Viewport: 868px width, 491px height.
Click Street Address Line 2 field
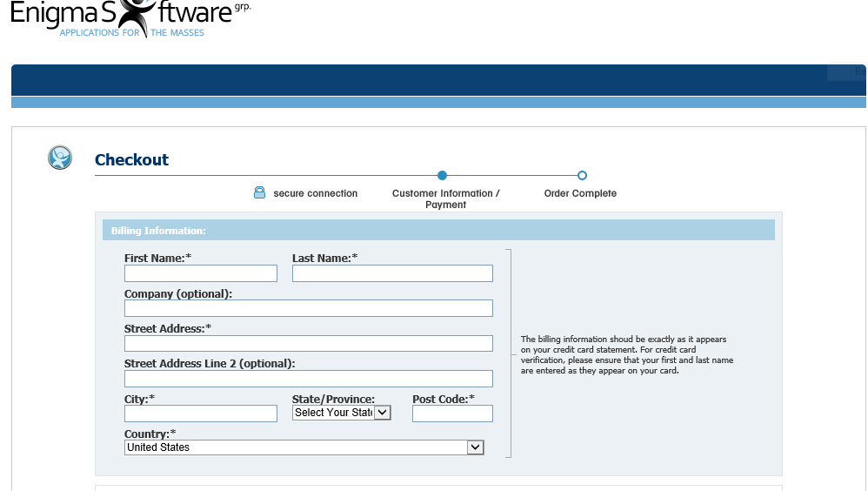309,379
